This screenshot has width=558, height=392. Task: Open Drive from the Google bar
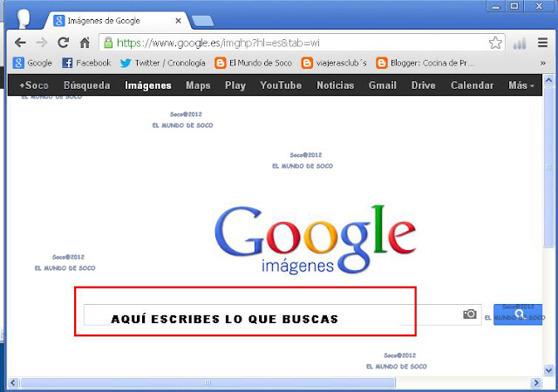tap(424, 85)
